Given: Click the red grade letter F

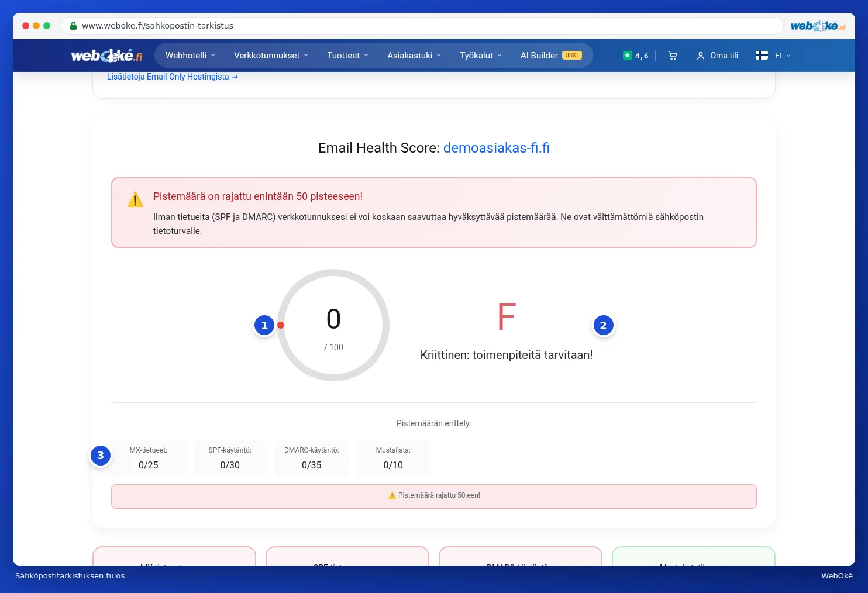Looking at the screenshot, I should 507,316.
